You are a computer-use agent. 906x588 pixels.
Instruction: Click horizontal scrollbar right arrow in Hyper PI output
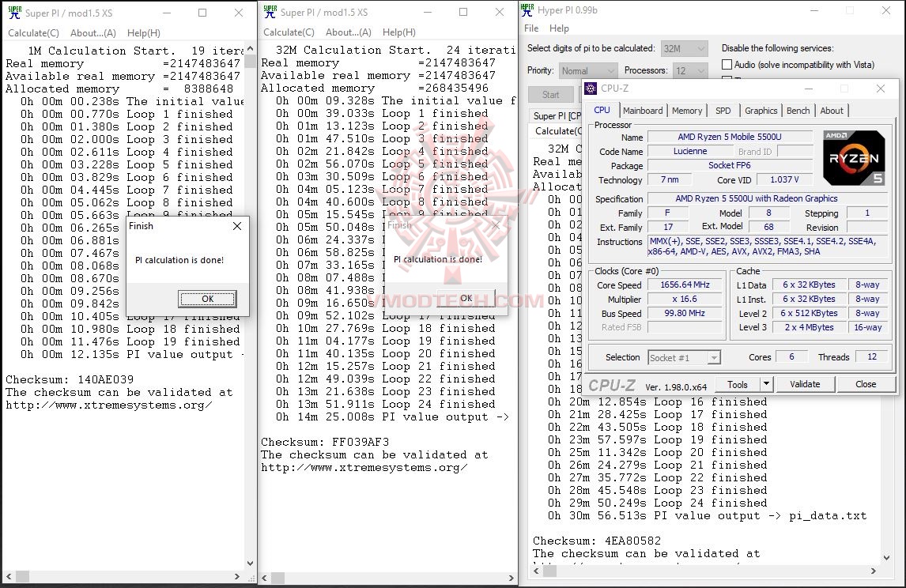[x=873, y=571]
